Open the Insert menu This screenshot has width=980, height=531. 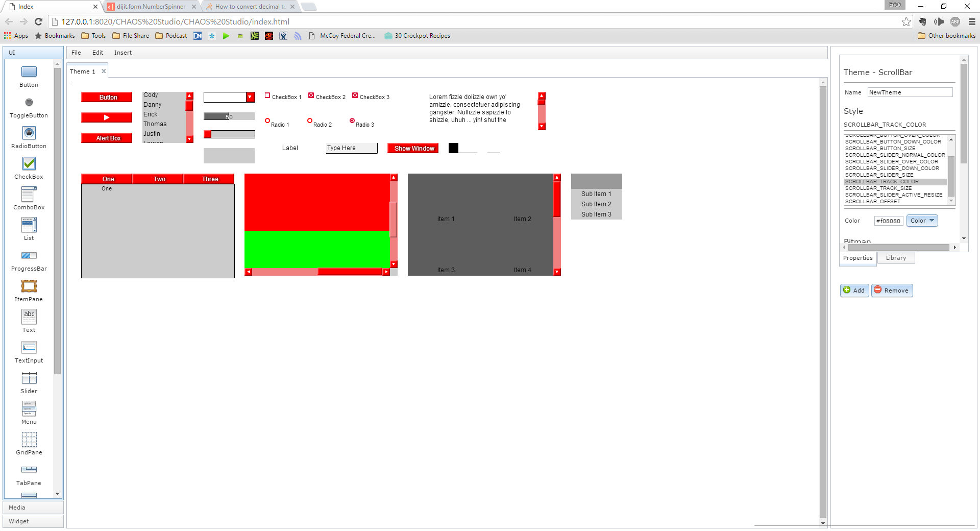pyautogui.click(x=122, y=53)
